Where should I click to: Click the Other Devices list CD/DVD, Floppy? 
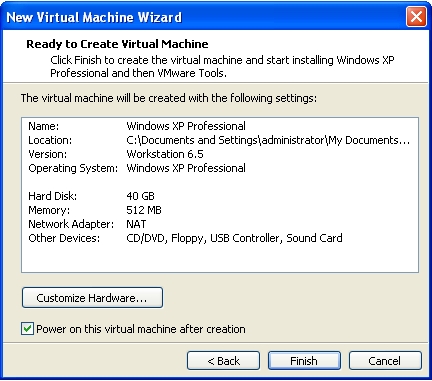(x=234, y=238)
